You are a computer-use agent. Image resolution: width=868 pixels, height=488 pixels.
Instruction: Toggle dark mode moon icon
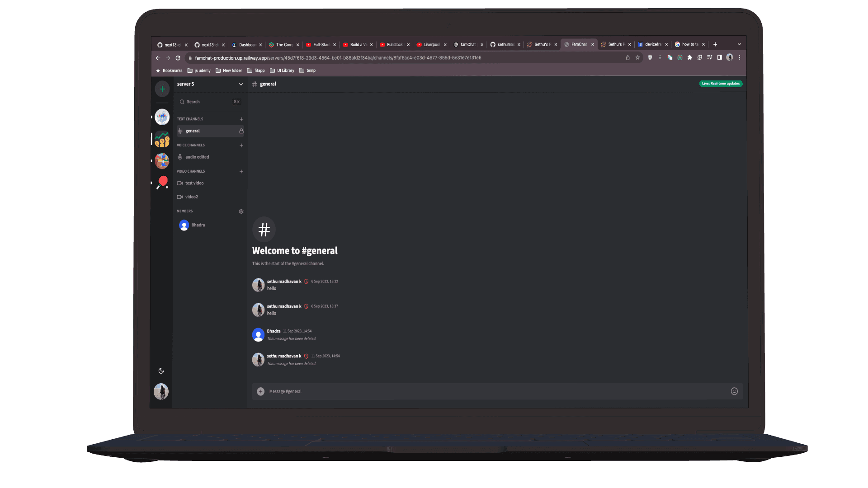click(x=161, y=371)
